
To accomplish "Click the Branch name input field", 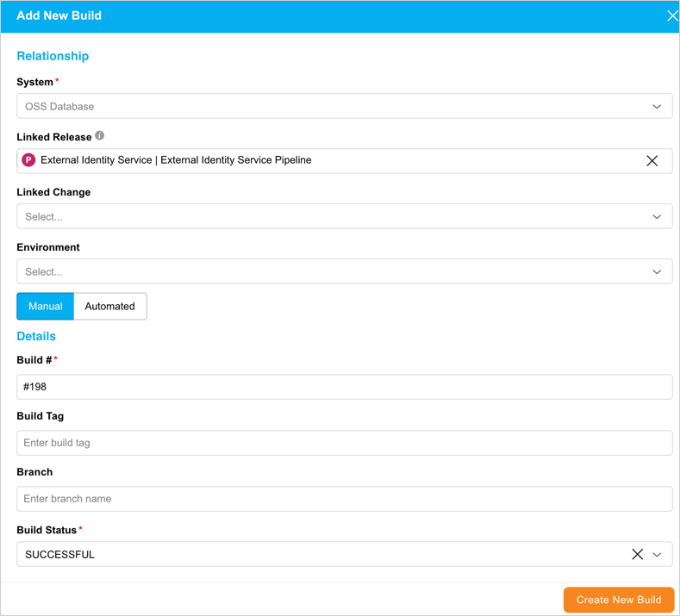I will click(344, 499).
